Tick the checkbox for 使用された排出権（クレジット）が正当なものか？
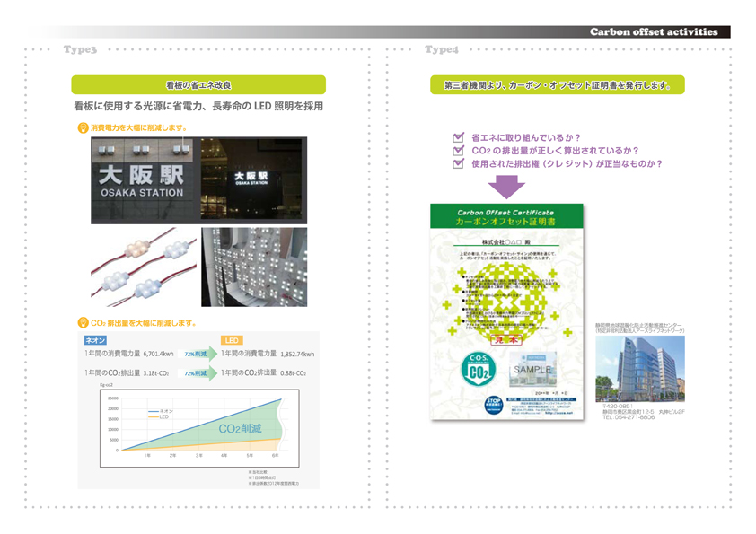This screenshot has height=534, width=756. point(458,164)
